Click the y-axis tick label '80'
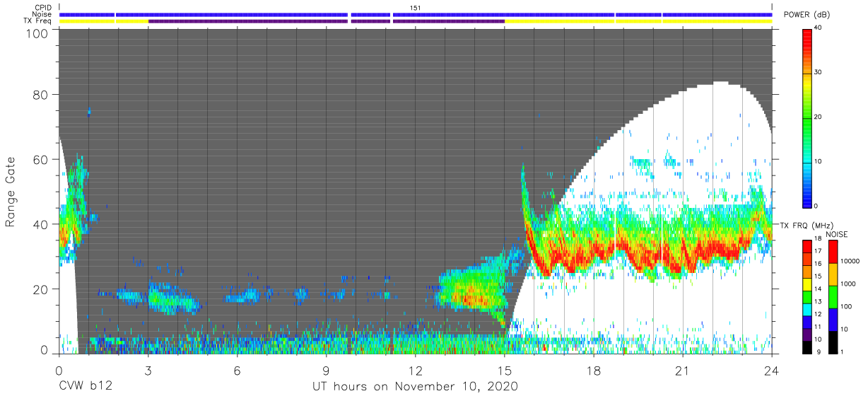This screenshot has width=868, height=401. (x=40, y=94)
